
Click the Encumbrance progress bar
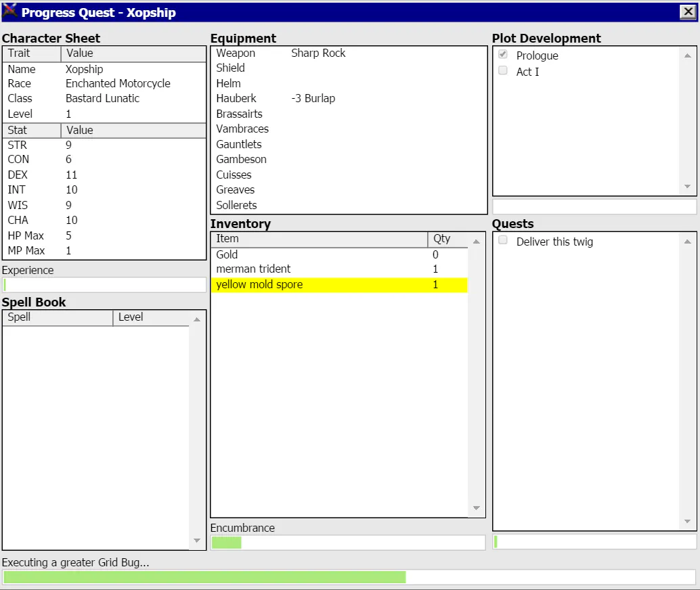click(x=348, y=543)
